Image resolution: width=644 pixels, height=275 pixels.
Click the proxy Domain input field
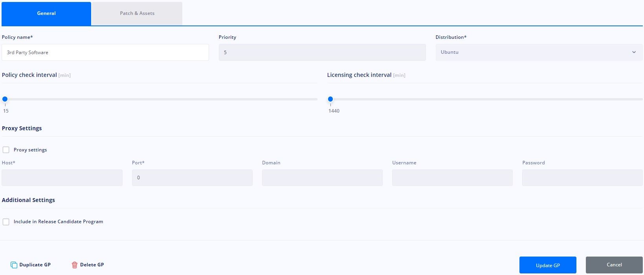322,178
